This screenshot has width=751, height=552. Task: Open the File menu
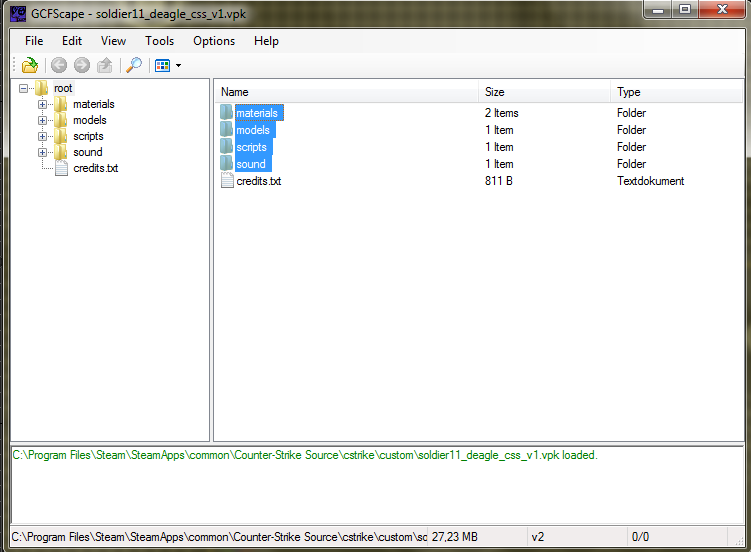click(34, 41)
